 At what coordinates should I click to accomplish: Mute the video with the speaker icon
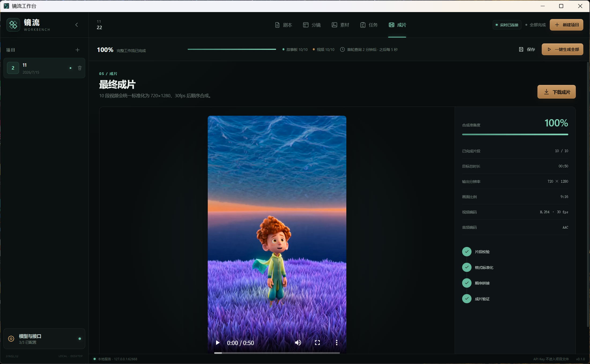tap(298, 343)
